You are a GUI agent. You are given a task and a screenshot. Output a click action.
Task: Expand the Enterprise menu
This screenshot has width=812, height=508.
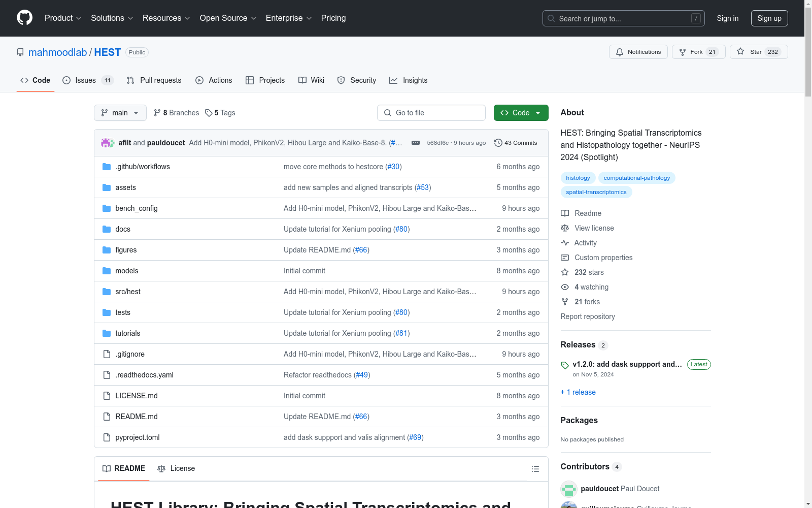pyautogui.click(x=289, y=18)
